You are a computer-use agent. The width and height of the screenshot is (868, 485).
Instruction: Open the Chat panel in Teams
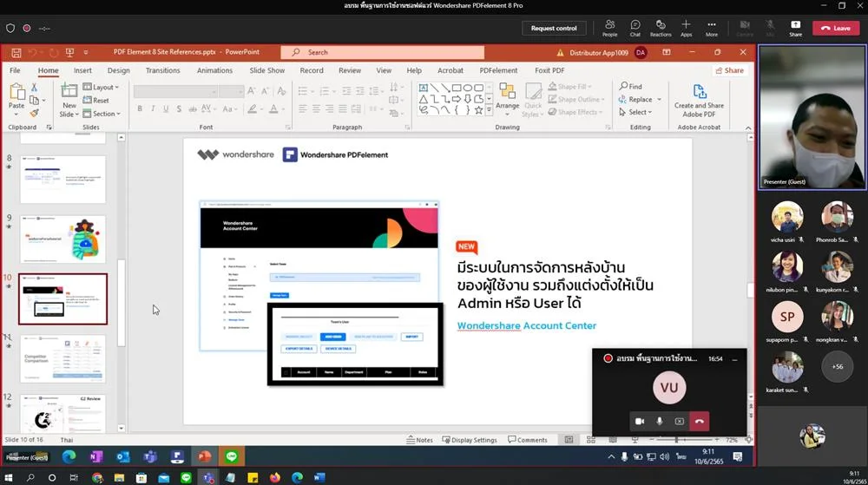click(x=635, y=29)
